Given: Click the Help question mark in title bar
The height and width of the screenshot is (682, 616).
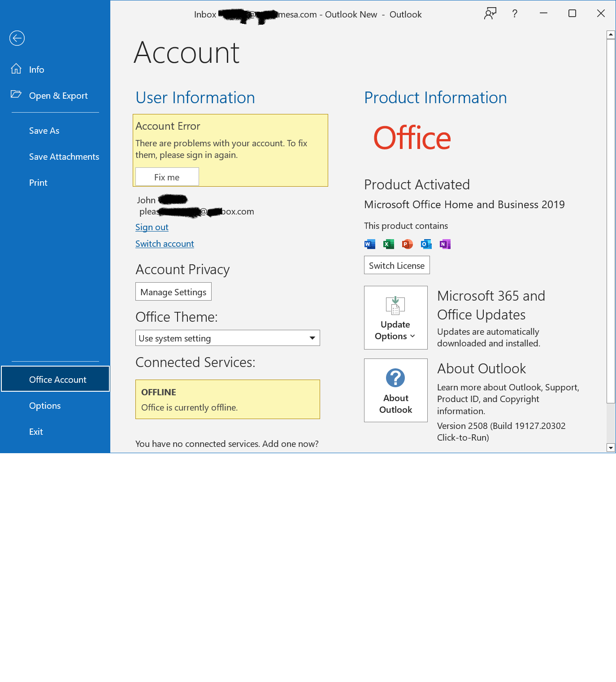Looking at the screenshot, I should (514, 14).
